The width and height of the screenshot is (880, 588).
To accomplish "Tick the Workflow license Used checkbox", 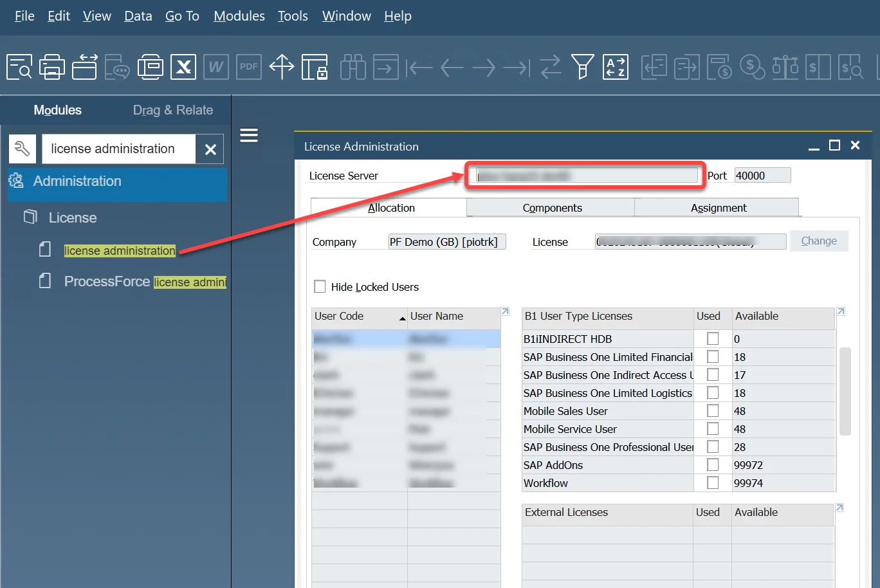I will click(713, 482).
